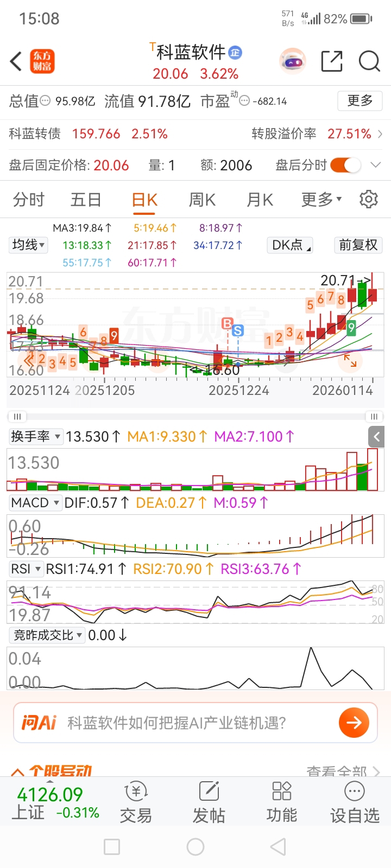This screenshot has width=391, height=868.
Task: Tap the orange arrow in 问AI bar
Action: click(354, 723)
